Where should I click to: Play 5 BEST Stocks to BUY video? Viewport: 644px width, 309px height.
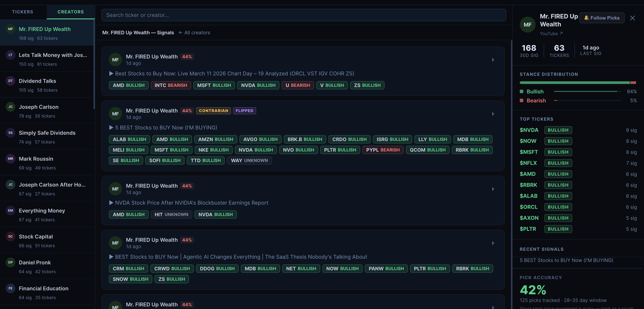coord(163,128)
